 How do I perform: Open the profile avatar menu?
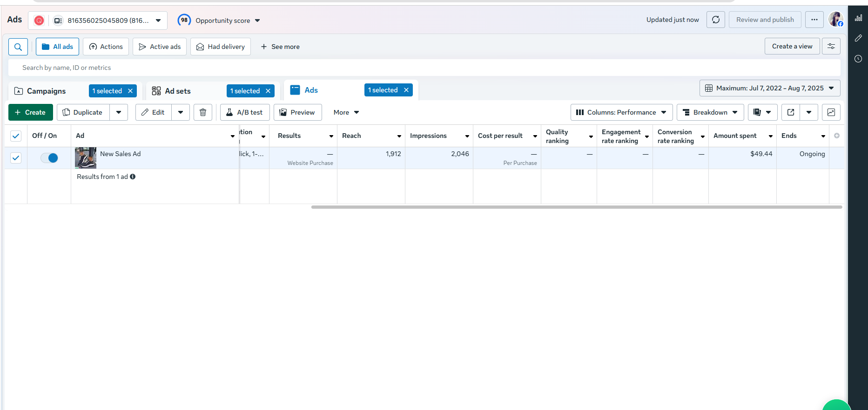tap(836, 20)
